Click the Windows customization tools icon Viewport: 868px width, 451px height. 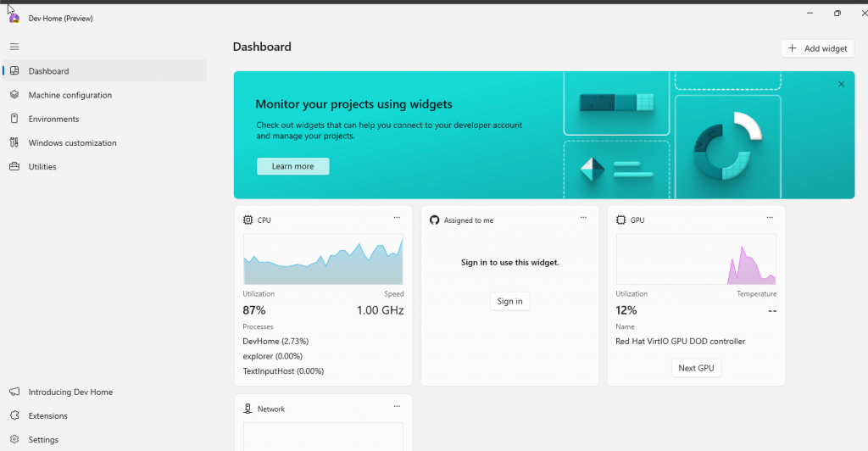tap(14, 142)
